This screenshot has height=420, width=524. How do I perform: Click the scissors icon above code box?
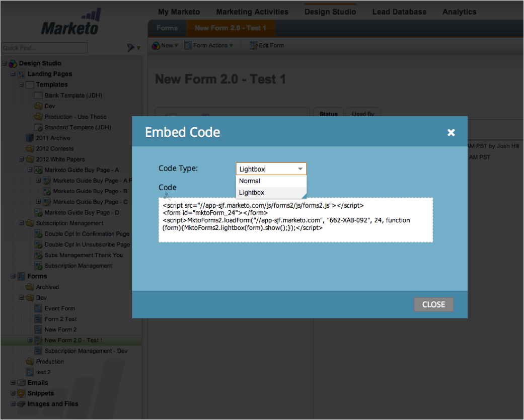[x=168, y=197]
